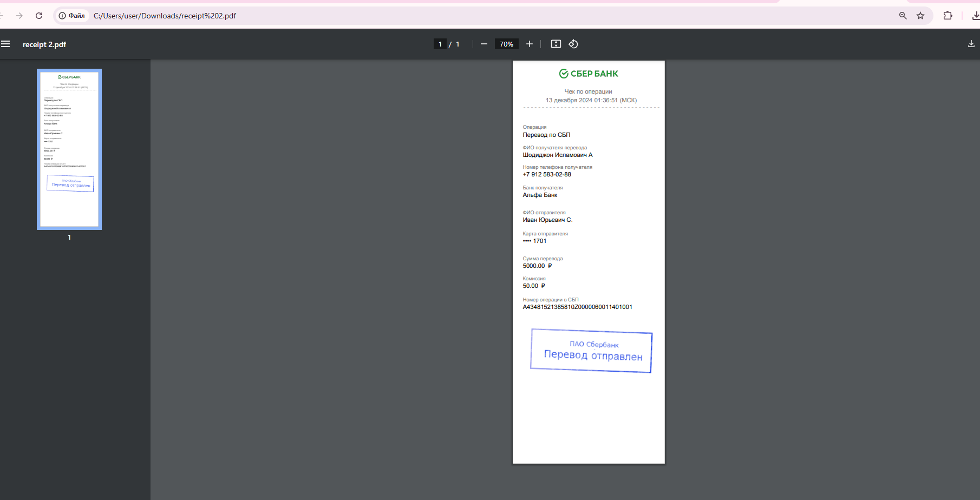The height and width of the screenshot is (500, 980).
Task: Download the PDF from the viewer toolbar
Action: (x=971, y=44)
